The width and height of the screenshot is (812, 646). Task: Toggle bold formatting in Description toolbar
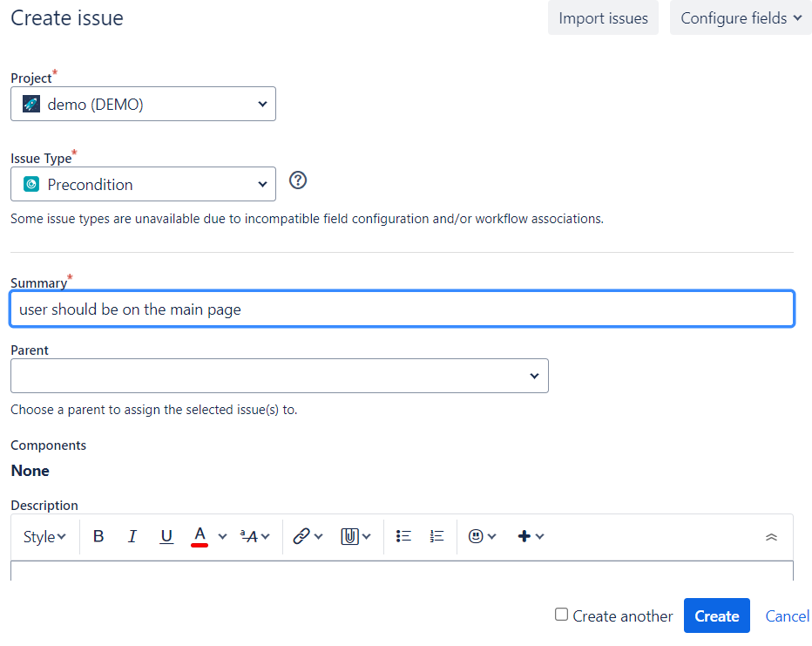pos(98,536)
